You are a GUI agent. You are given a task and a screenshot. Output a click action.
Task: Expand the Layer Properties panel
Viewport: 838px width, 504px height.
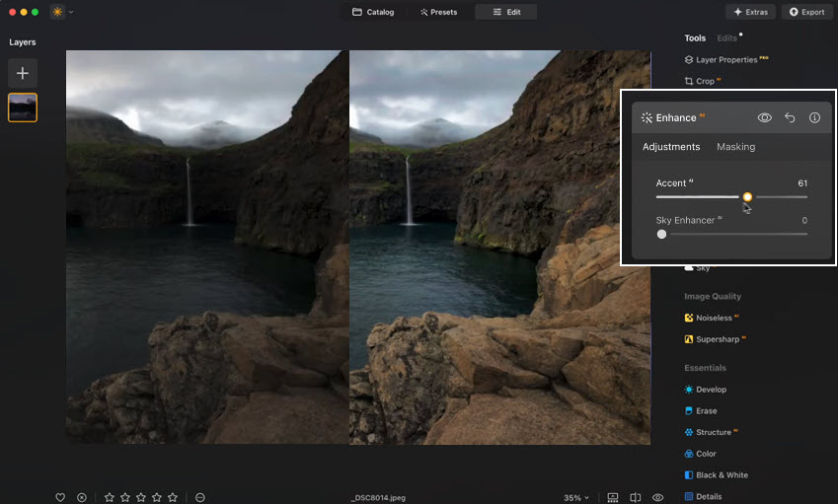point(725,59)
